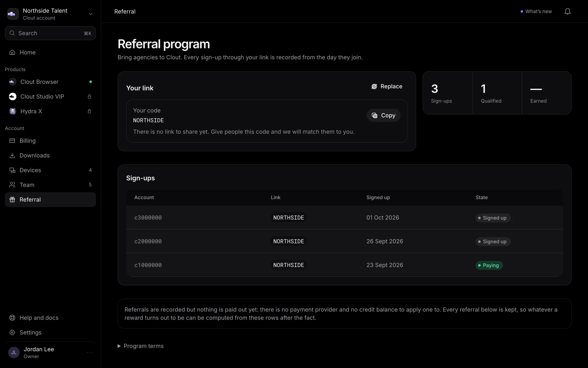Click the home icon in the sidebar

click(x=12, y=52)
